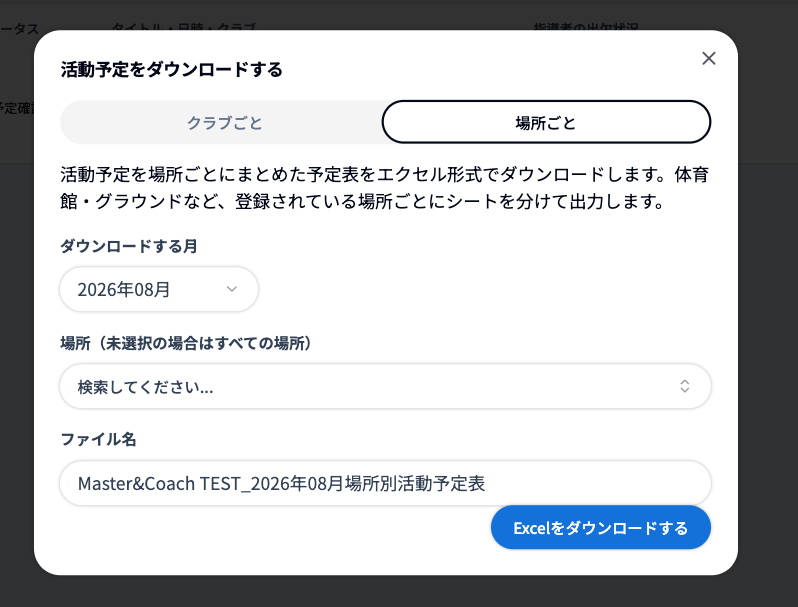Click the ファイル名 label
This screenshot has width=798, height=607.
pos(98,439)
